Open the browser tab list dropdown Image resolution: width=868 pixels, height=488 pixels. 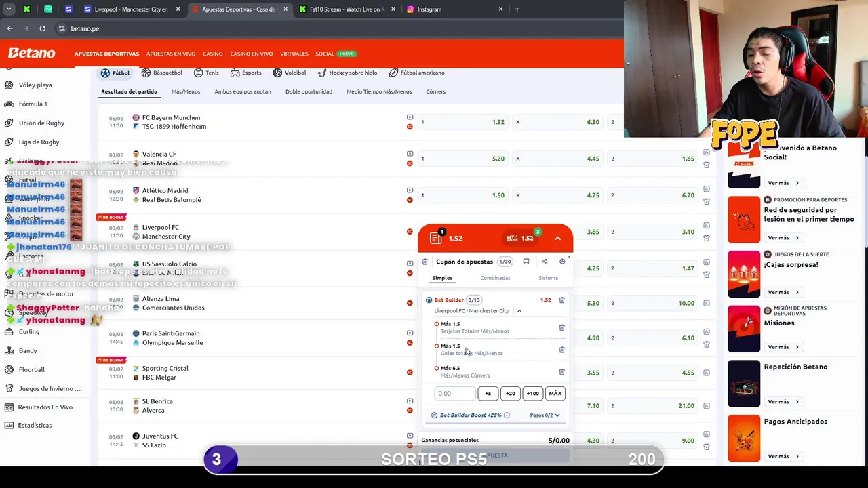[9, 9]
